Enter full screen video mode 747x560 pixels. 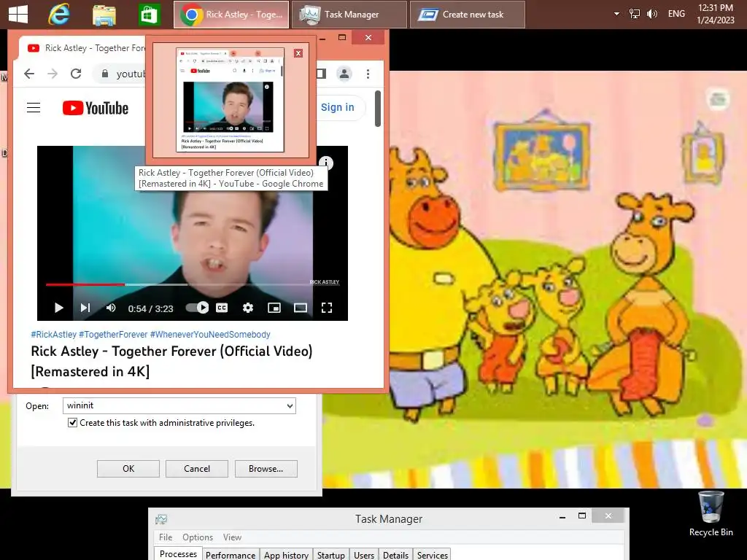(327, 308)
